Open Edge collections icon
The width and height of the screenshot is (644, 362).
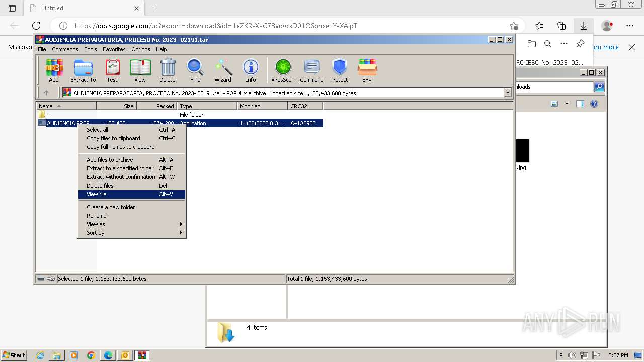coord(561,26)
